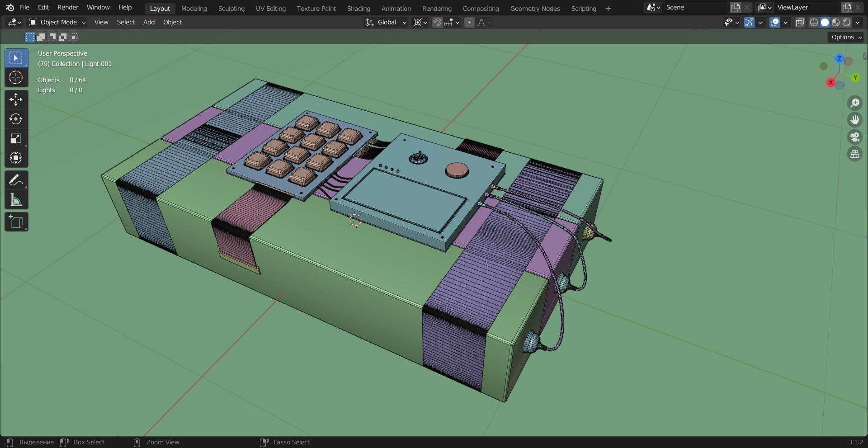Activate the 3D Cursor tool
The width and height of the screenshot is (868, 448).
point(16,77)
